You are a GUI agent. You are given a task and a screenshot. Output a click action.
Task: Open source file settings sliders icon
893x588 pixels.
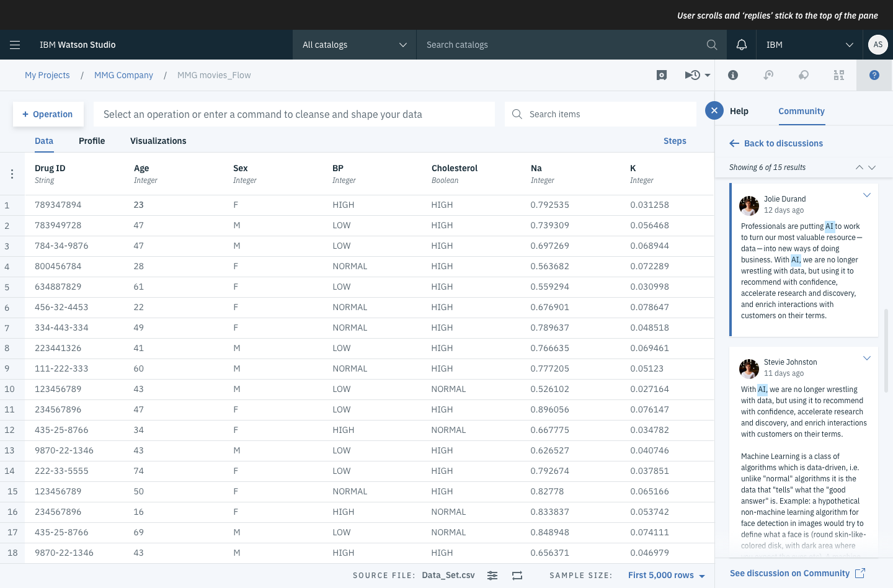click(492, 576)
